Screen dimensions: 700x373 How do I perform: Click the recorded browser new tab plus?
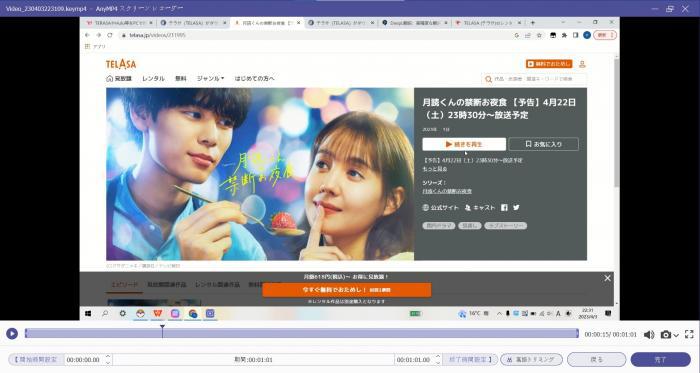[533, 22]
